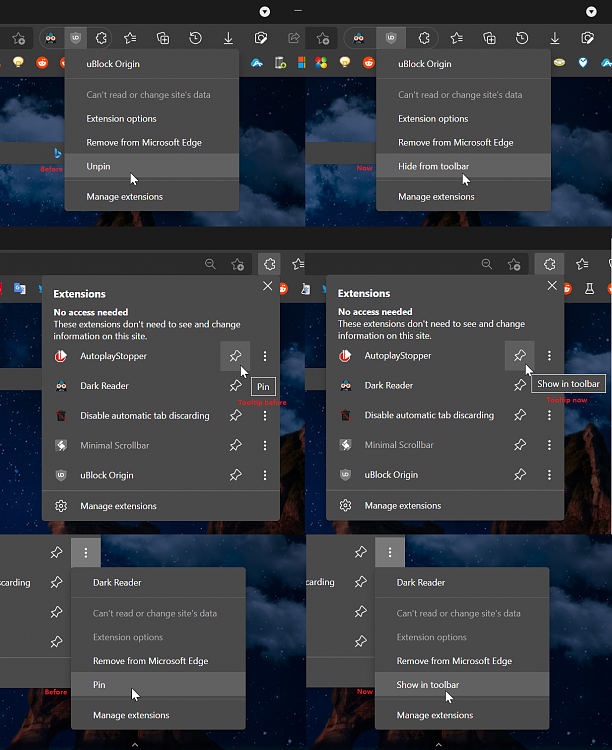Toggle uBlock Origin pin in Show in toolbar tooltip panel
This screenshot has height=750, width=612.
tap(520, 474)
